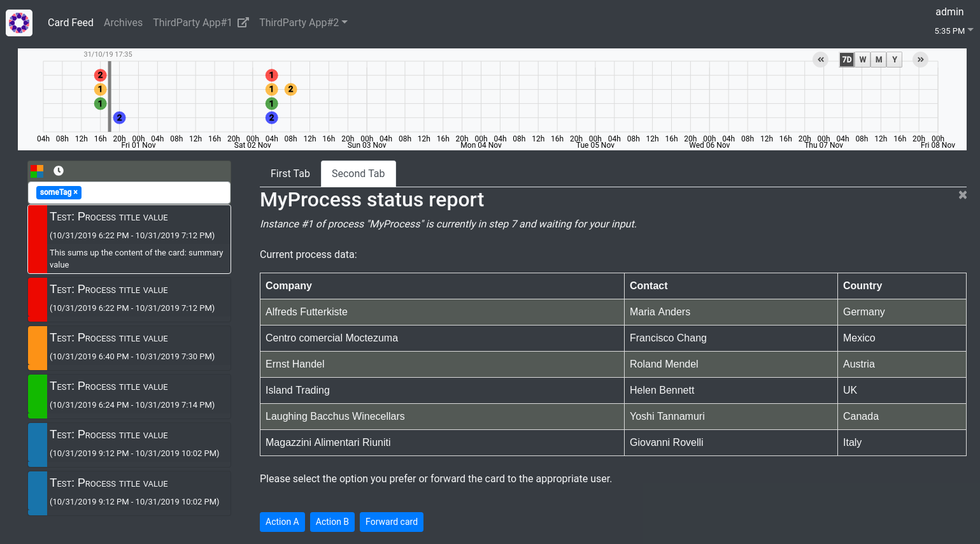
Task: Switch to the First Tab
Action: 290,174
